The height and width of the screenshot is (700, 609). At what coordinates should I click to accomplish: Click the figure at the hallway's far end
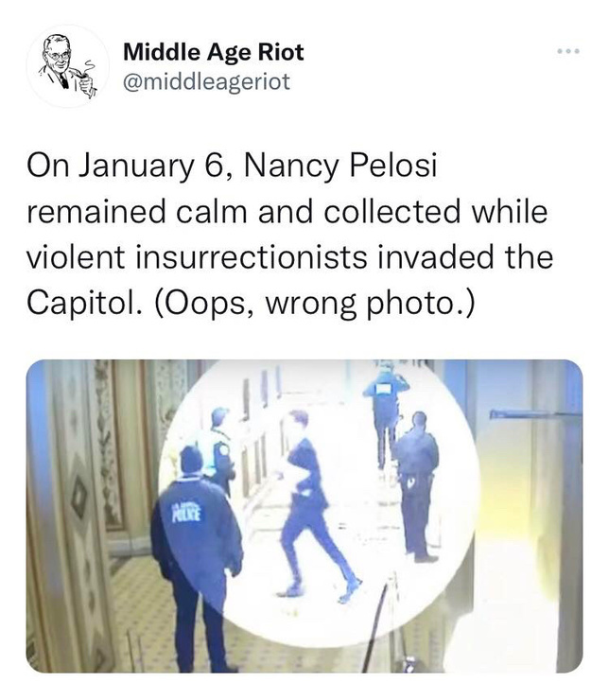[386, 415]
